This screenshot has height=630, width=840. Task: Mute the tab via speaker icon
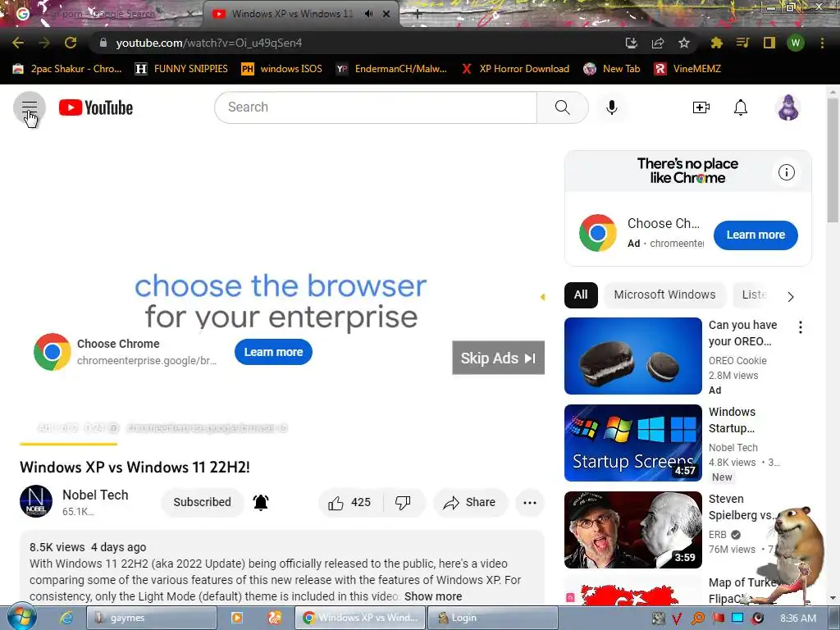[x=368, y=14]
